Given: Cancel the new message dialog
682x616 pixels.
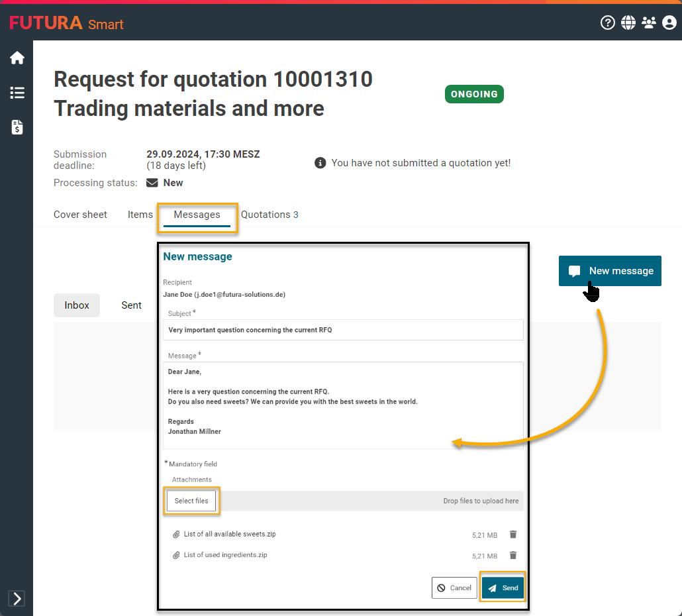Looking at the screenshot, I should 454,588.
